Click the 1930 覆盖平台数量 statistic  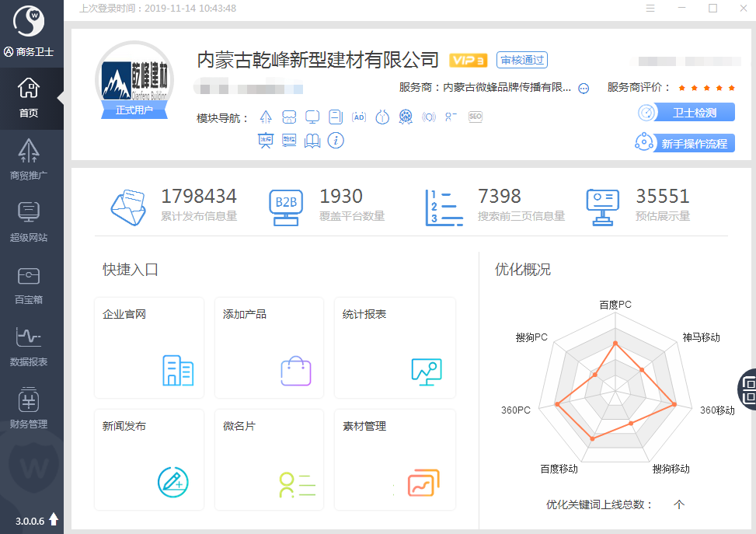pyautogui.click(x=352, y=204)
